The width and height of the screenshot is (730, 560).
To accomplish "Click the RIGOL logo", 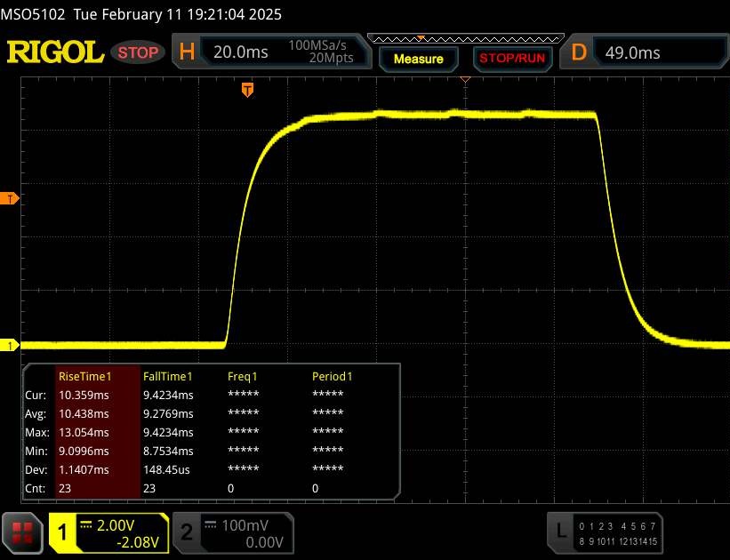I will 55,52.
